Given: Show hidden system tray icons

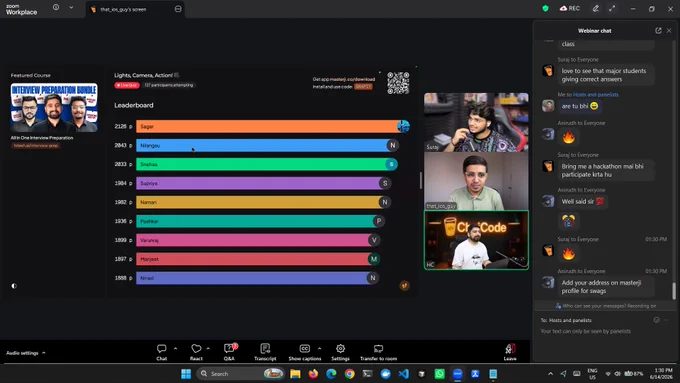Looking at the screenshot, I should point(550,374).
